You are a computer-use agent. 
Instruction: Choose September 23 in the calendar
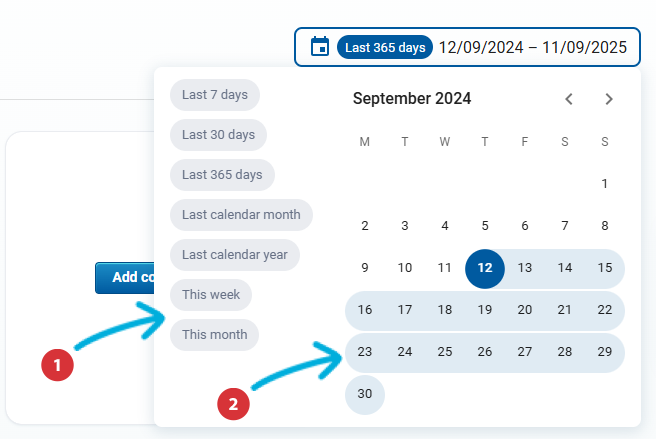[365, 352]
